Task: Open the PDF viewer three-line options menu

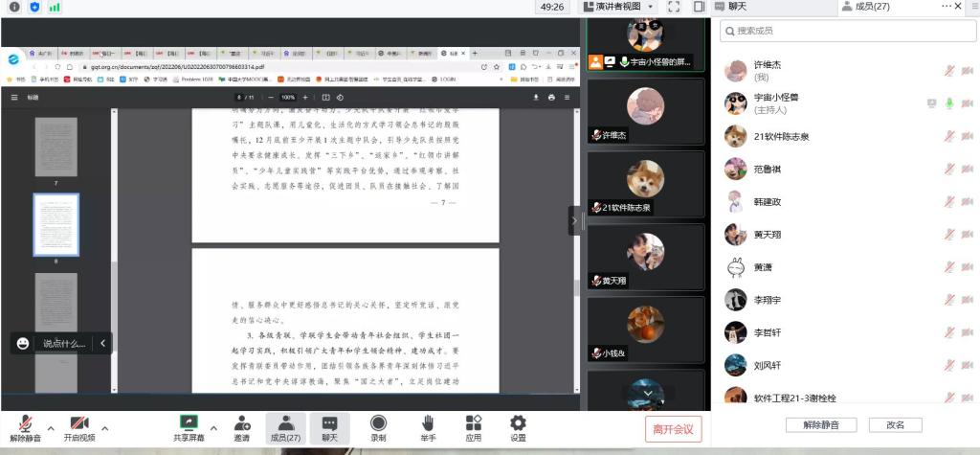Action: pyautogui.click(x=567, y=98)
